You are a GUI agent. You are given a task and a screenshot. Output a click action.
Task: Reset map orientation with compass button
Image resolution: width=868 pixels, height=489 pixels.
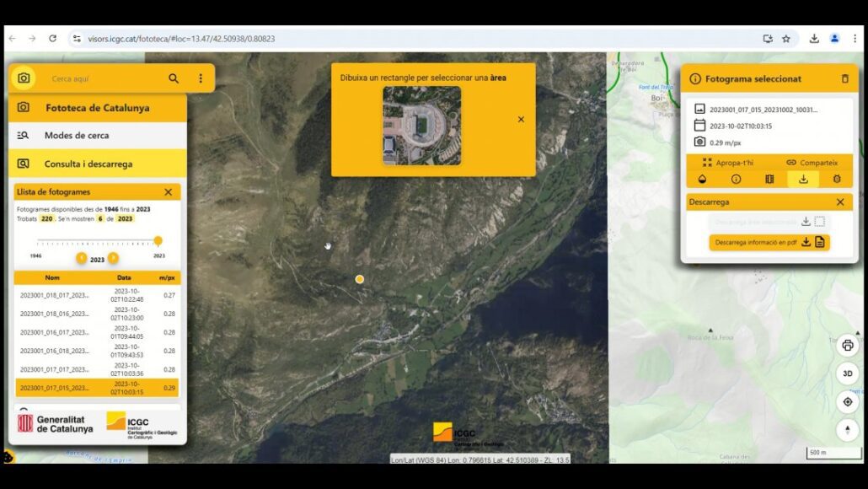848,430
